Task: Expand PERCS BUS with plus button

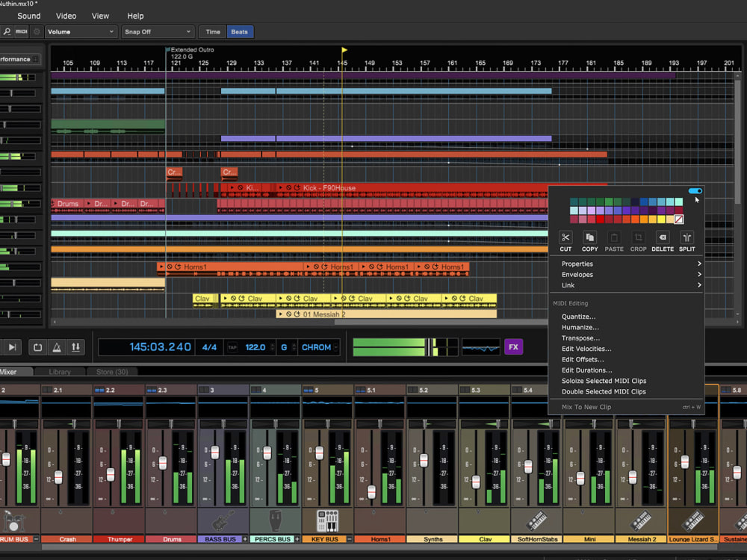Action: [297, 540]
